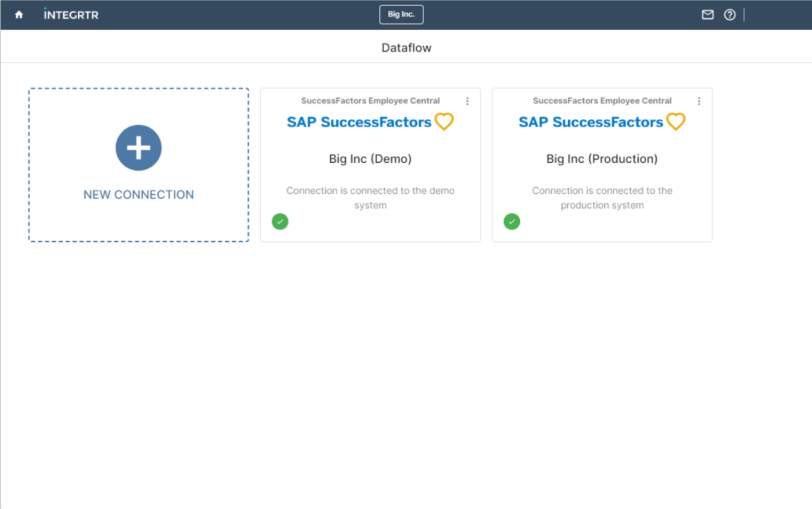The width and height of the screenshot is (812, 509).
Task: Open the help question mark icon
Action: tap(730, 15)
